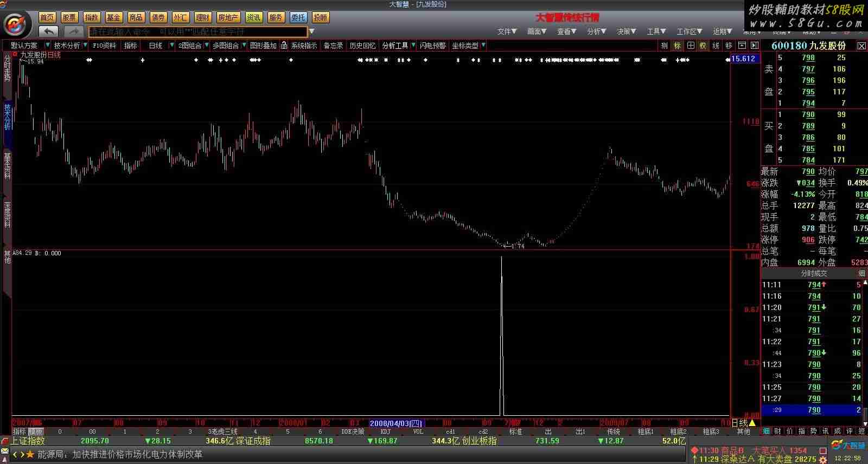Open the 分析 menu

[x=596, y=31]
